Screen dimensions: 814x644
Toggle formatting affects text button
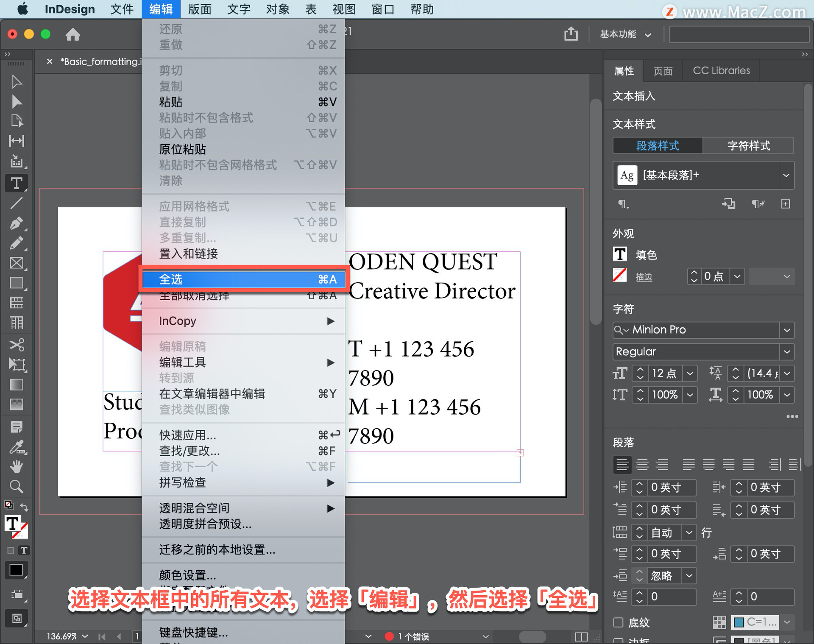(24, 550)
